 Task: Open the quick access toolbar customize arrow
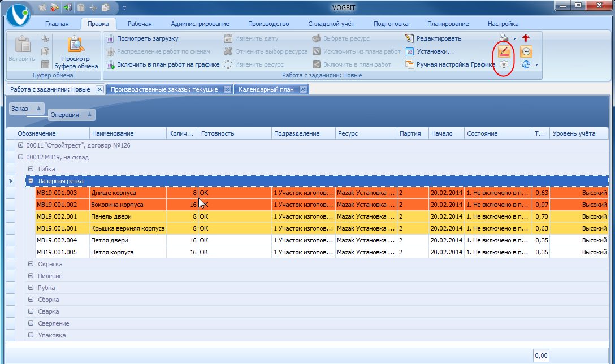coord(125,7)
